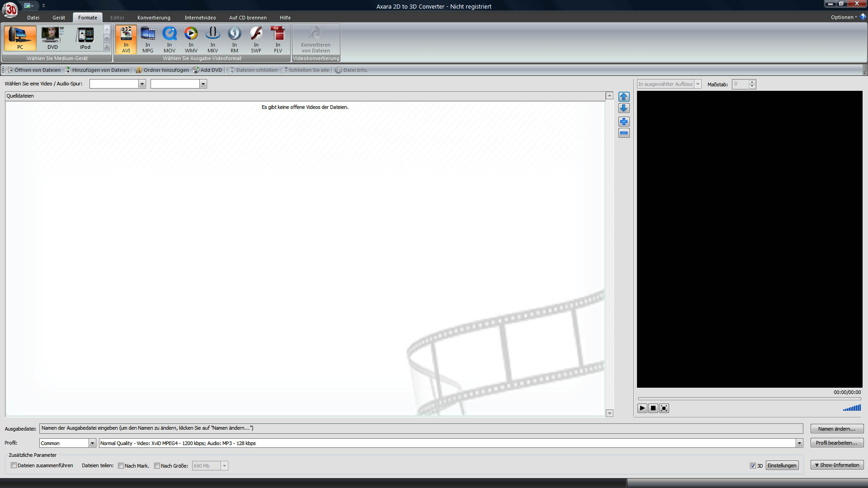The image size is (868, 488).
Task: Add file with blue plus icon
Action: [624, 122]
